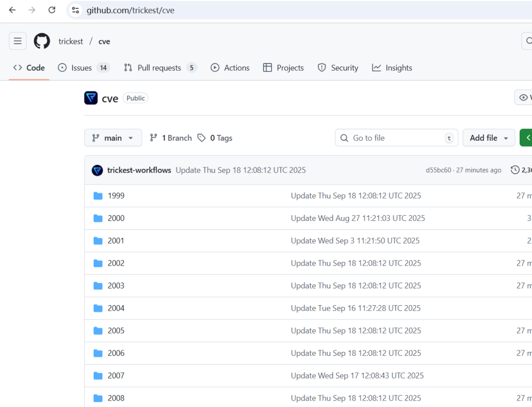532x407 pixels.
Task: Click the cve repository title
Action: (x=110, y=98)
